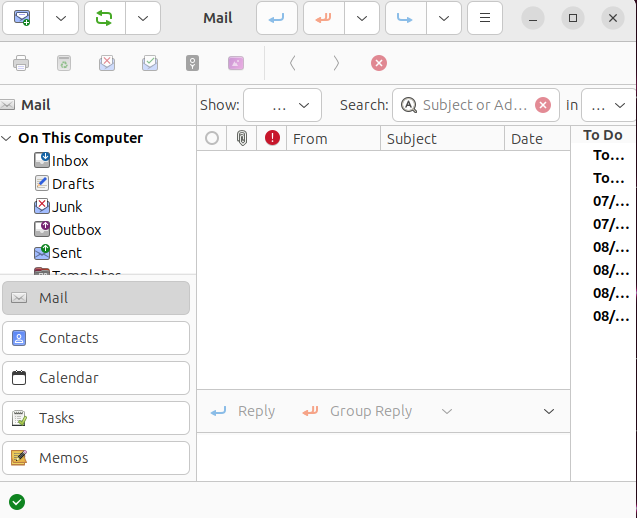Open the search scope 'in' dropdown
This screenshot has width=637, height=518.
608,105
